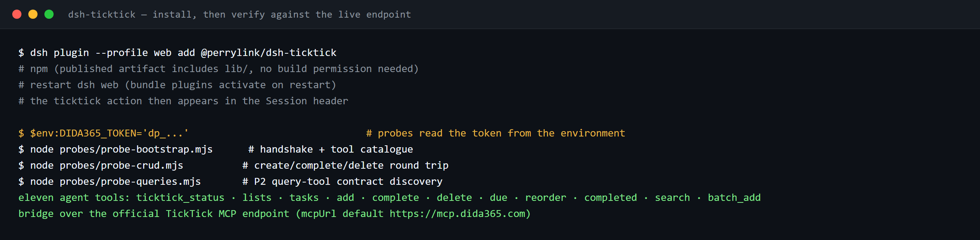Click the DIDA365_TOKEN environment variable assignment
980x240 pixels.
click(x=109, y=133)
